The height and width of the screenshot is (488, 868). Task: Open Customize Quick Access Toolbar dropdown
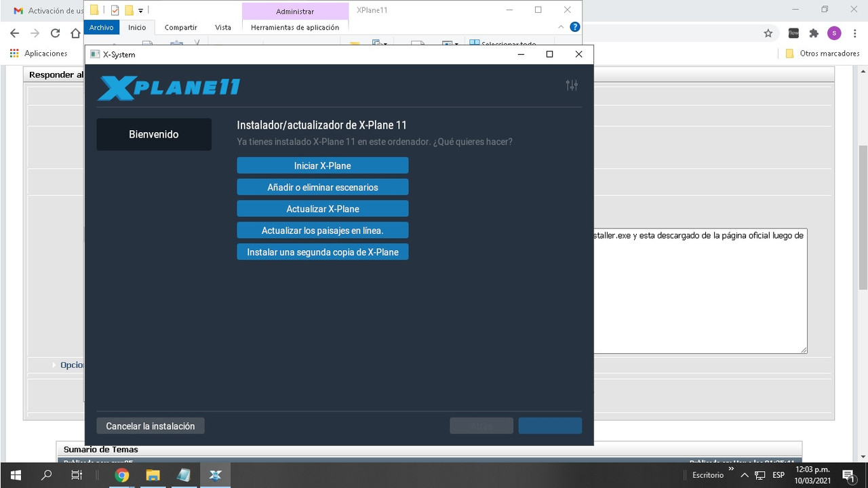[x=140, y=10]
